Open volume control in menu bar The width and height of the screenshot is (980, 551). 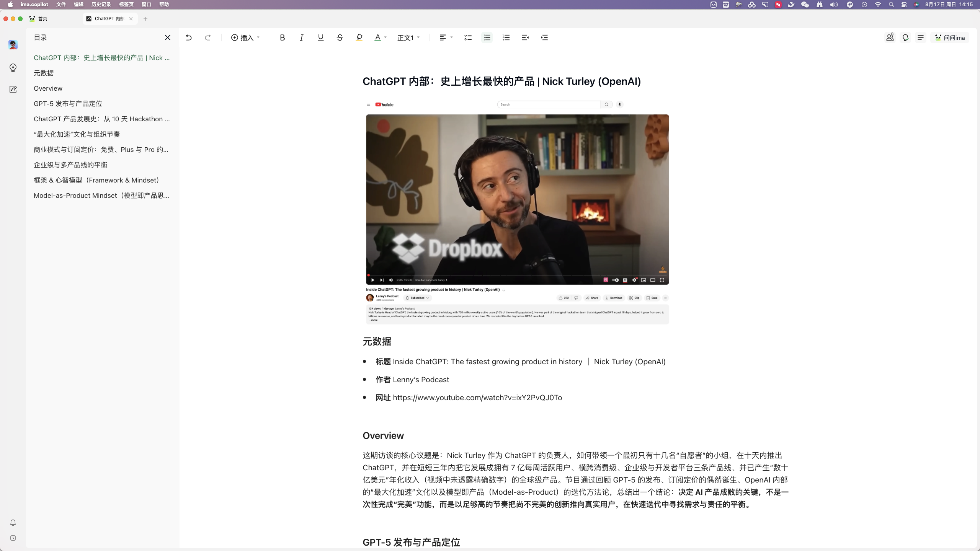coord(834,5)
